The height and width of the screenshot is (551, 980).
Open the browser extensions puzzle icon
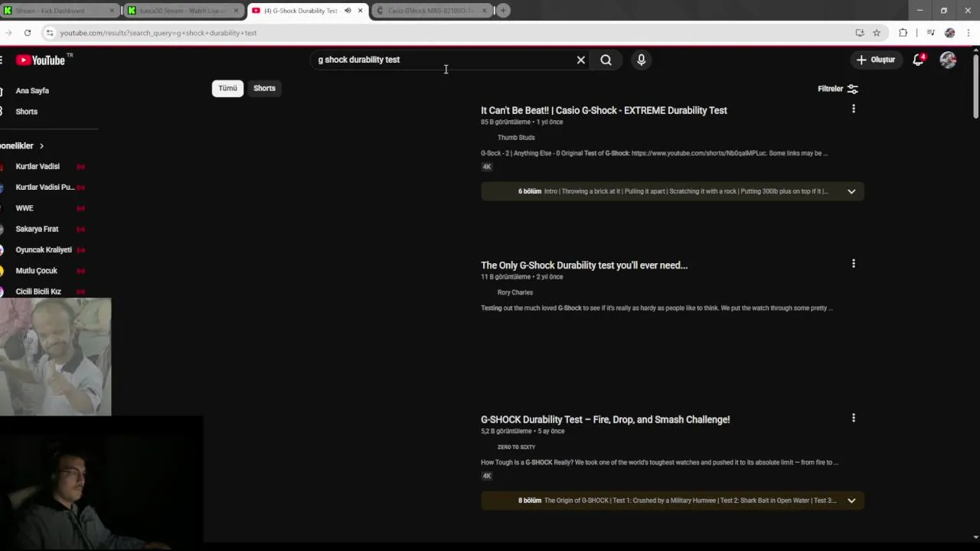coord(903,33)
